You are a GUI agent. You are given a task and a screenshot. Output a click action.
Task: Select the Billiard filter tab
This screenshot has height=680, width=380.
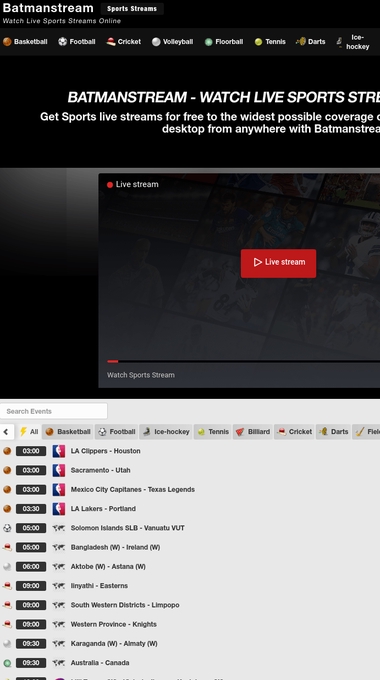coord(252,432)
